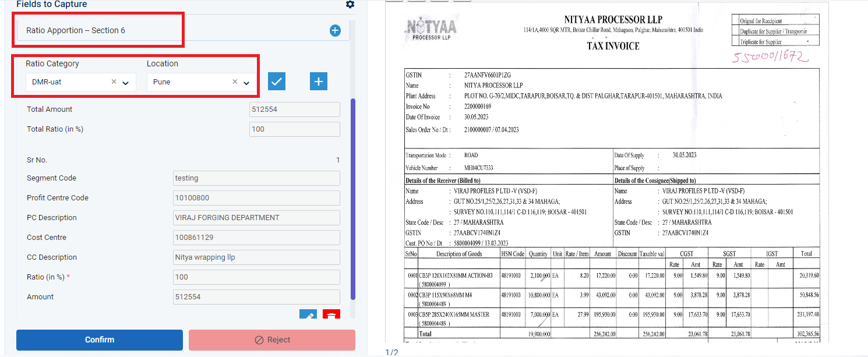Click the PC Description input
868x357 pixels.
[x=256, y=218]
